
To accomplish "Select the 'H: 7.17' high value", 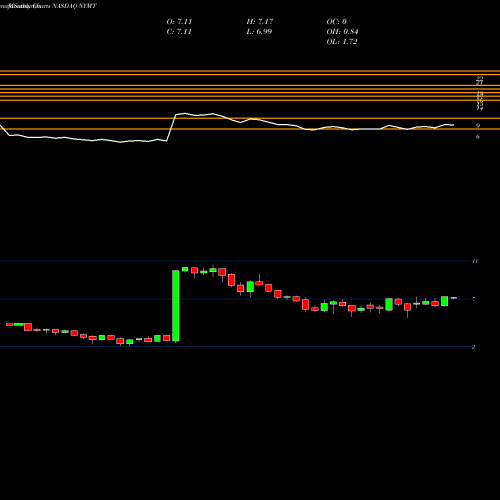I will (x=260, y=22).
